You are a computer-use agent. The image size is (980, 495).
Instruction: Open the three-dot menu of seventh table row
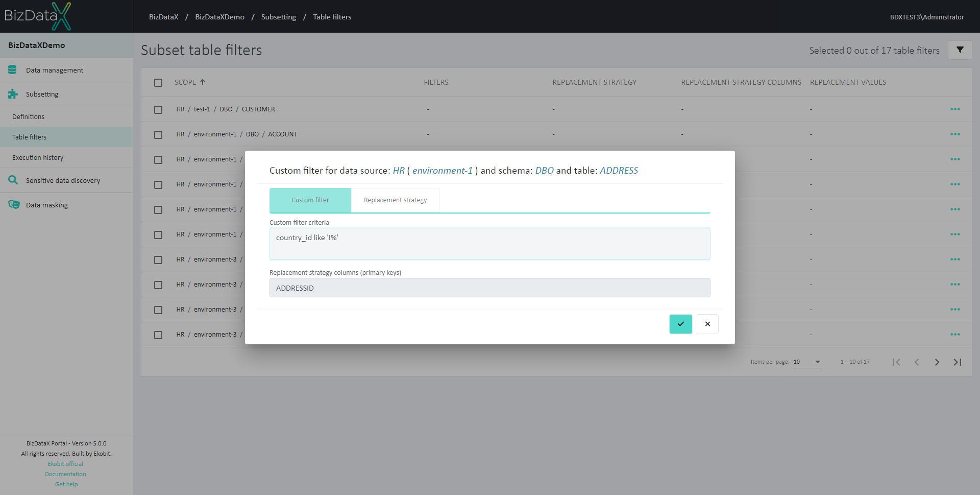(x=955, y=260)
